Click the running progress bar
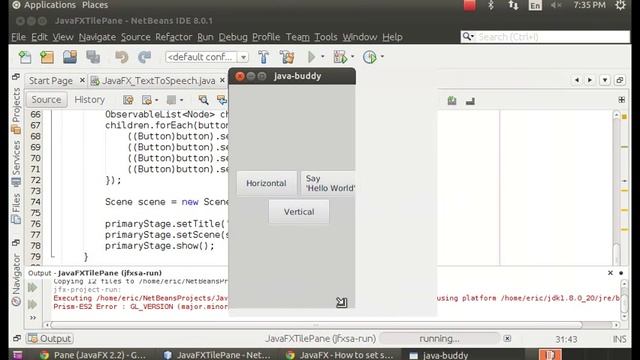640x360 pixels. coord(439,338)
